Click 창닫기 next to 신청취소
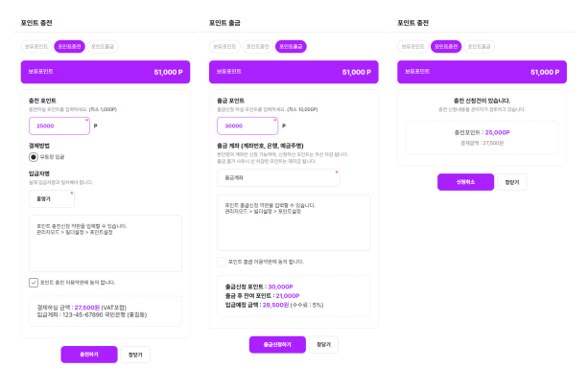This screenshot has width=588, height=391. click(512, 182)
